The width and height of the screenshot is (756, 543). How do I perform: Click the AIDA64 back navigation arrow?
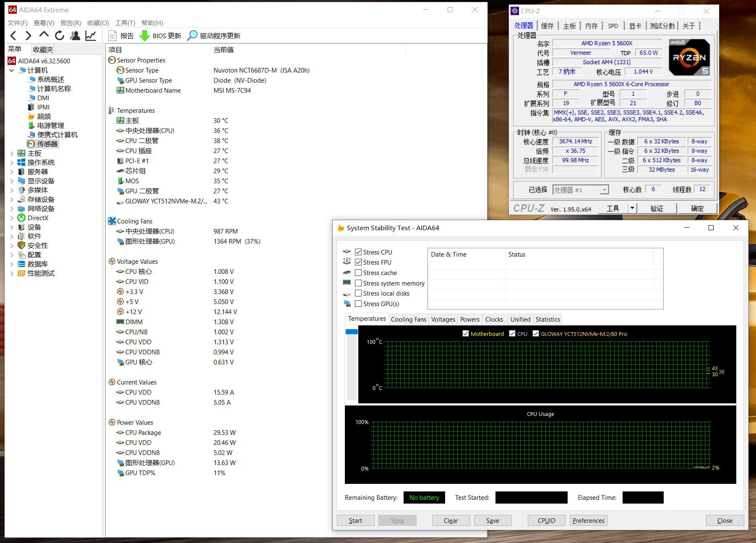pos(13,36)
